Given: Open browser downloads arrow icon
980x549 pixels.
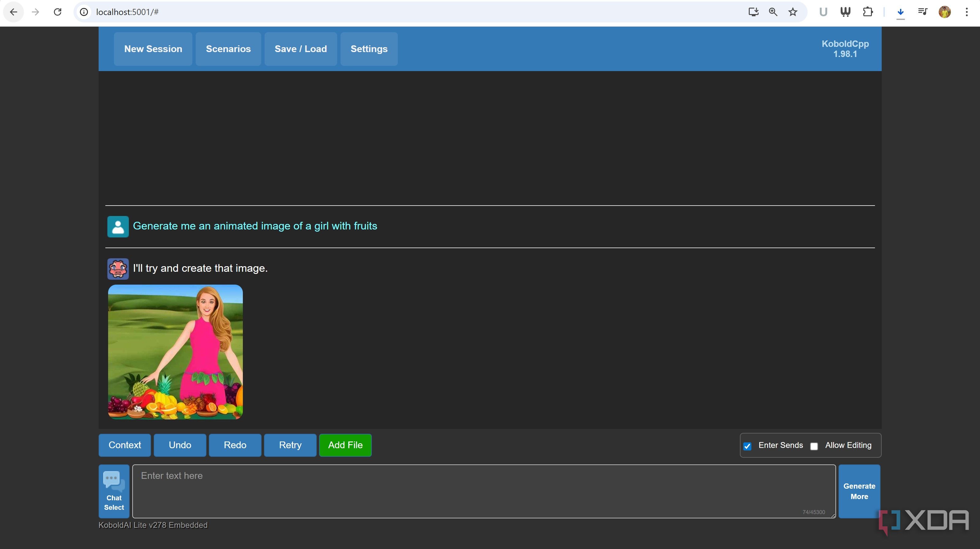Looking at the screenshot, I should point(900,12).
